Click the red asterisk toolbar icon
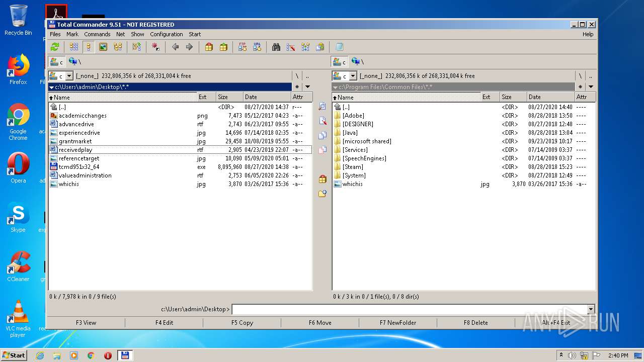Screen dimensions: 644x362 tap(155, 47)
